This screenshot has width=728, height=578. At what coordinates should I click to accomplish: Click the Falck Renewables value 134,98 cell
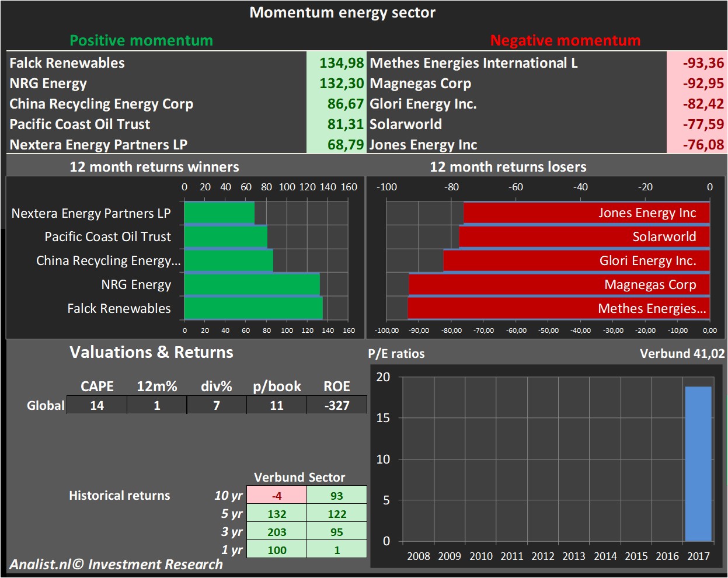336,63
